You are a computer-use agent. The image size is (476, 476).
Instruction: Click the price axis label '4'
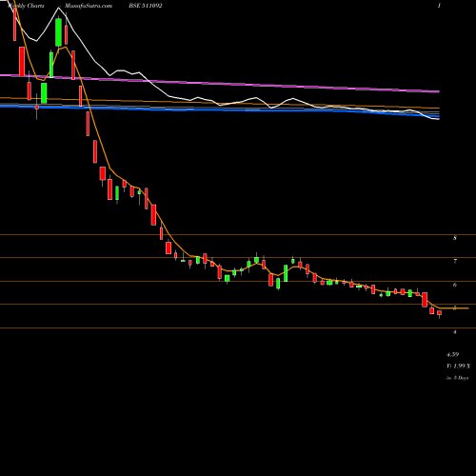pyautogui.click(x=455, y=332)
